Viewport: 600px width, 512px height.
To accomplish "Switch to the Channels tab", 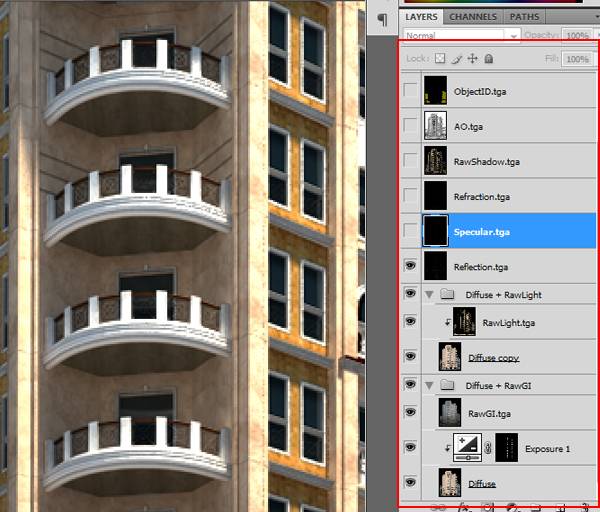I will (473, 17).
